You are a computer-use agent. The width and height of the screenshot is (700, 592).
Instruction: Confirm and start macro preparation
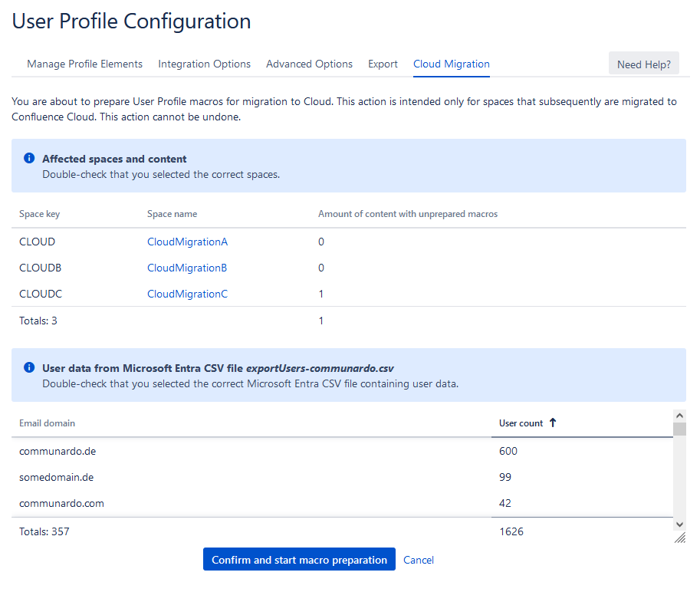(x=299, y=560)
